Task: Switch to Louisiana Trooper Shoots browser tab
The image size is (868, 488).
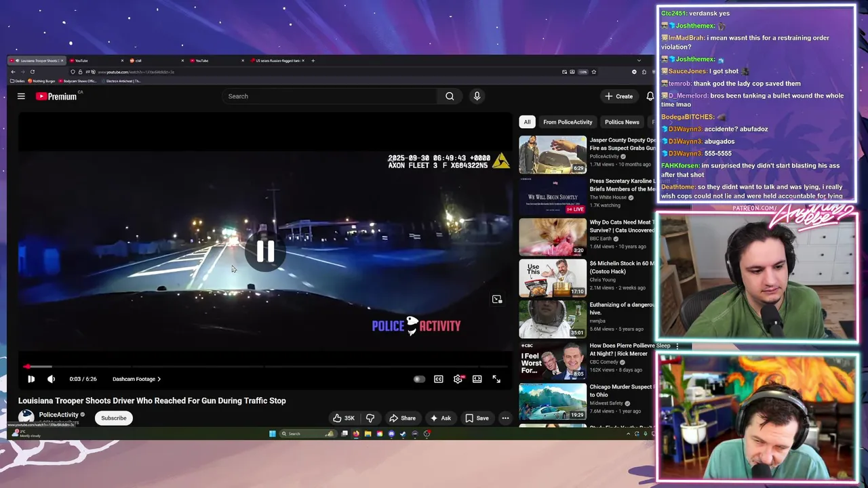Action: [35, 60]
